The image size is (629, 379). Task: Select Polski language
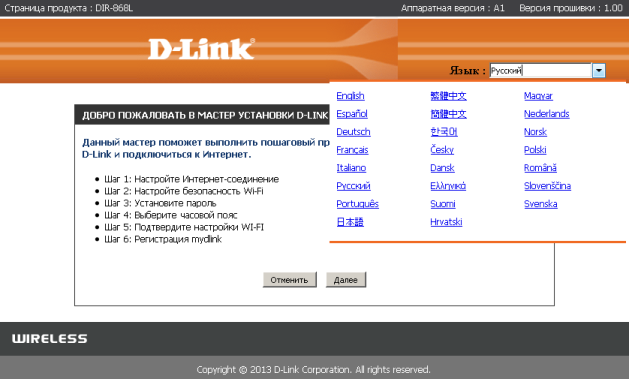[535, 150]
